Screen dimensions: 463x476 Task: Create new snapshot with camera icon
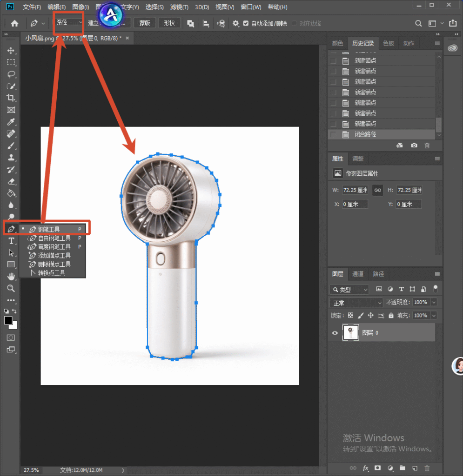pos(414,145)
